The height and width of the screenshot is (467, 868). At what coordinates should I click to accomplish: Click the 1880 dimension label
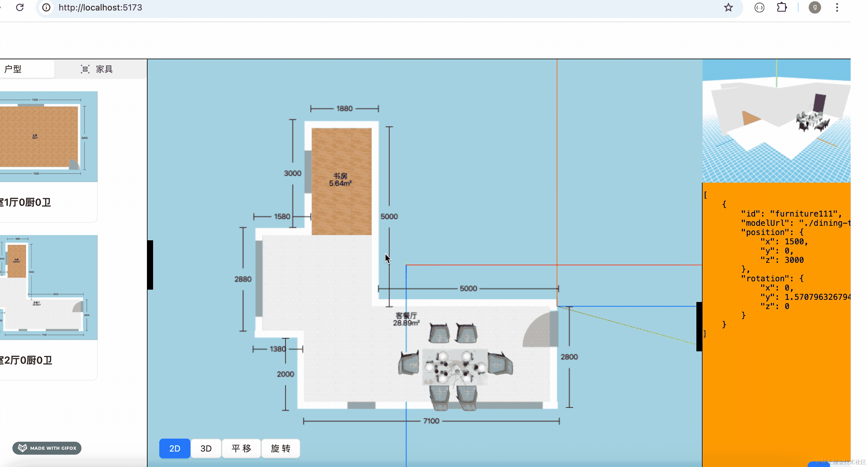tap(344, 108)
